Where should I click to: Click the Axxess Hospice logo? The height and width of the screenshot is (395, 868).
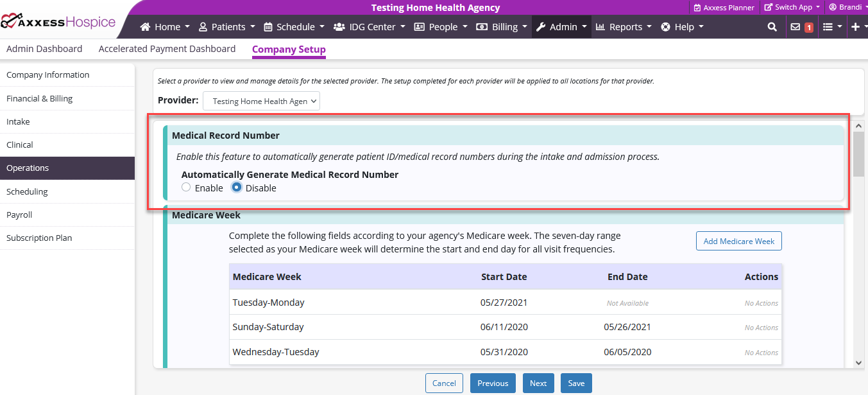(58, 21)
